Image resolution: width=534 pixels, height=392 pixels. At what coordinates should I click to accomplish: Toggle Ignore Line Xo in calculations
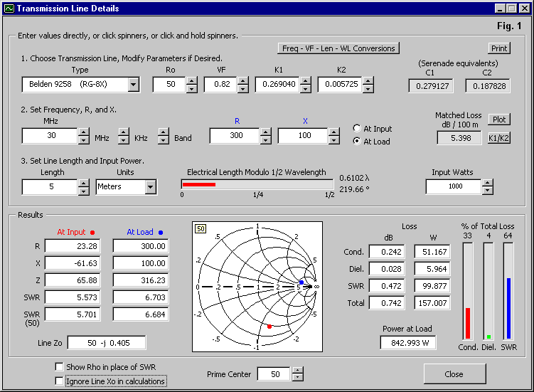pos(59,381)
